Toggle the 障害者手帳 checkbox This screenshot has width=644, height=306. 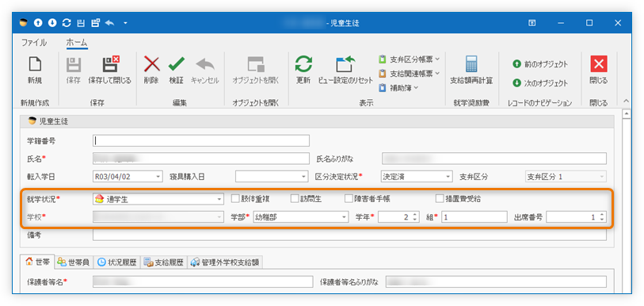click(x=349, y=199)
